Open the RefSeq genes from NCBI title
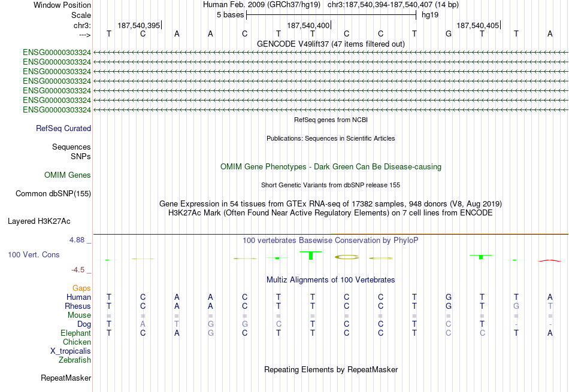The height and width of the screenshot is (392, 569). (331, 120)
